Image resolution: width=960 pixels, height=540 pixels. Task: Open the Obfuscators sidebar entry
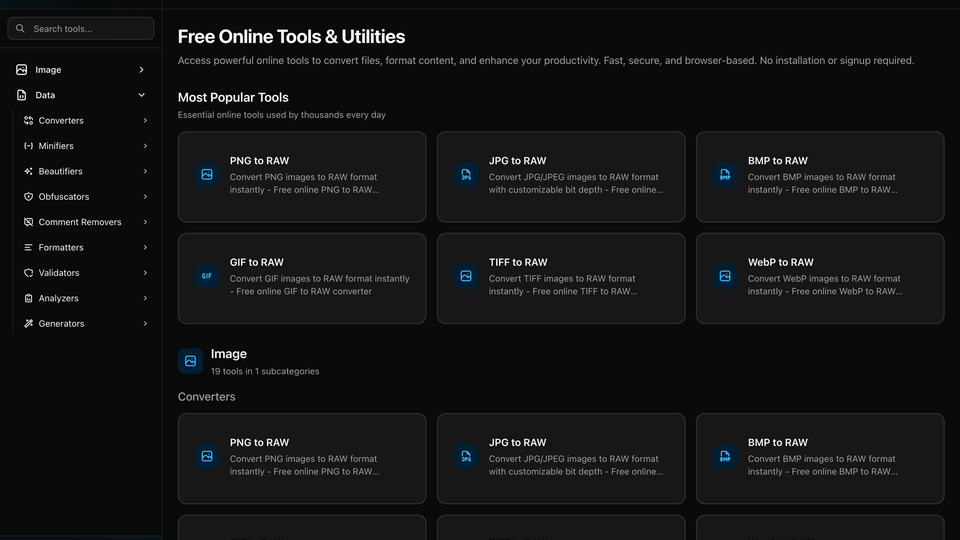(x=85, y=197)
